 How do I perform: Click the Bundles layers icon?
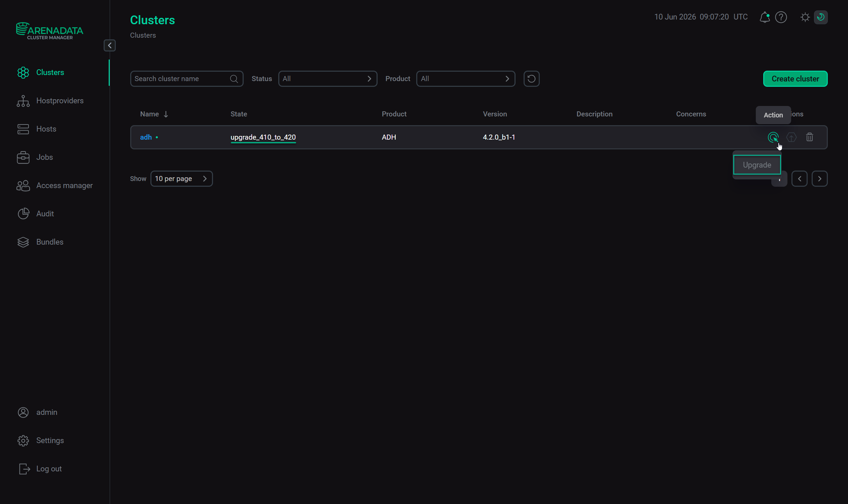23,242
